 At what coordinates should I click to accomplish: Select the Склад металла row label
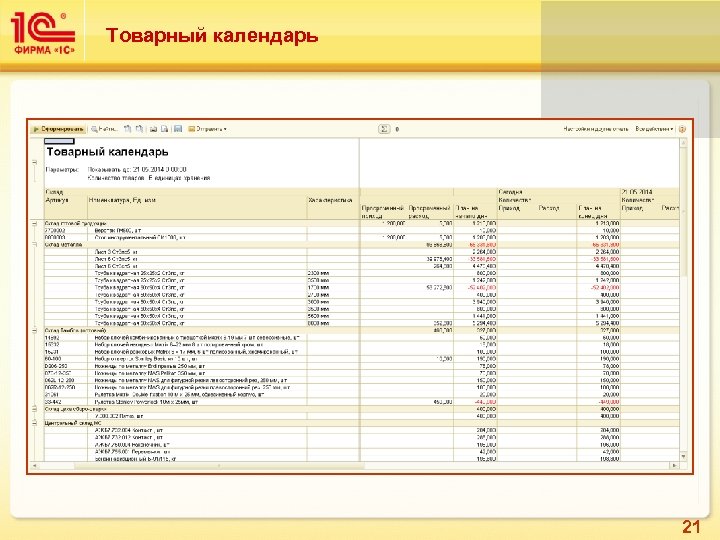click(63, 245)
